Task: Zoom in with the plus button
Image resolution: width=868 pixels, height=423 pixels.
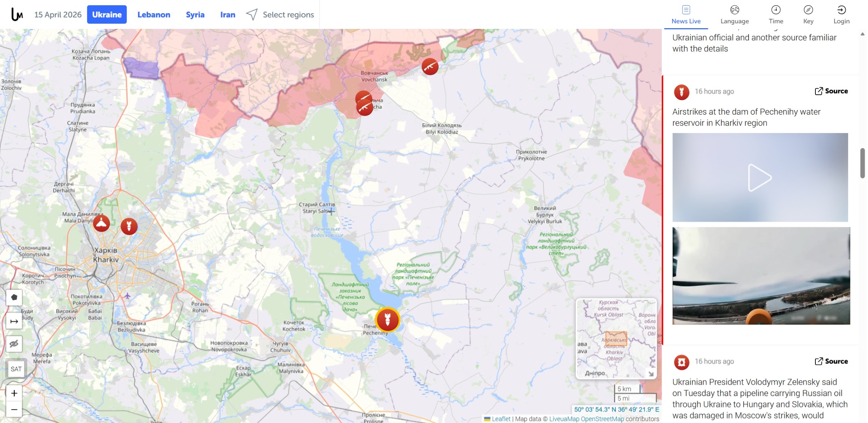Action: (14, 393)
